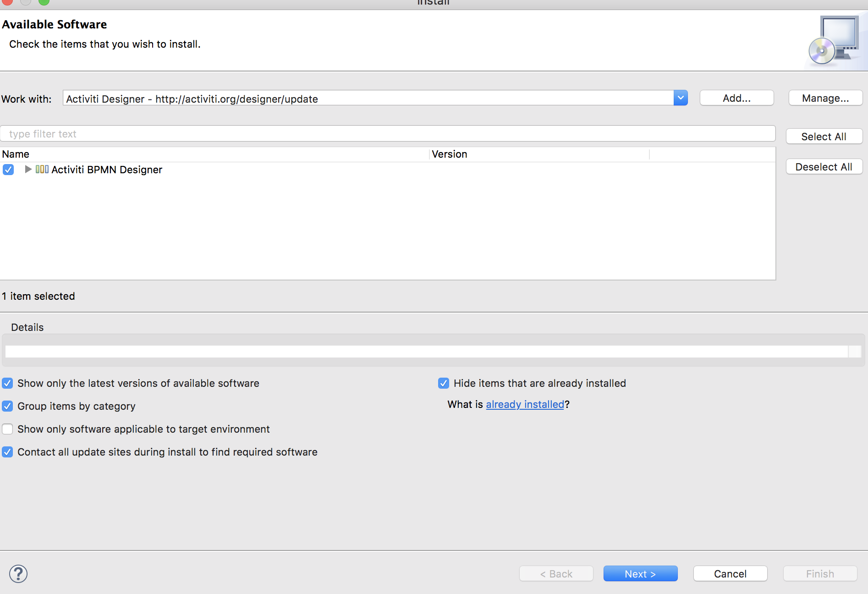Open the Work with site dropdown arrow

[681, 98]
